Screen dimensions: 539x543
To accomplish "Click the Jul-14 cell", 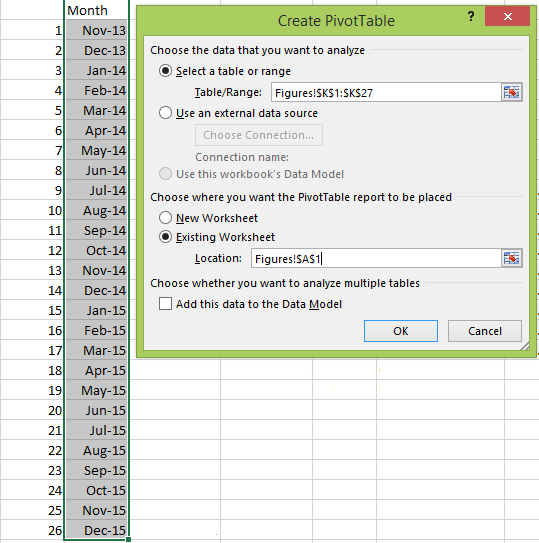I will 96,190.
